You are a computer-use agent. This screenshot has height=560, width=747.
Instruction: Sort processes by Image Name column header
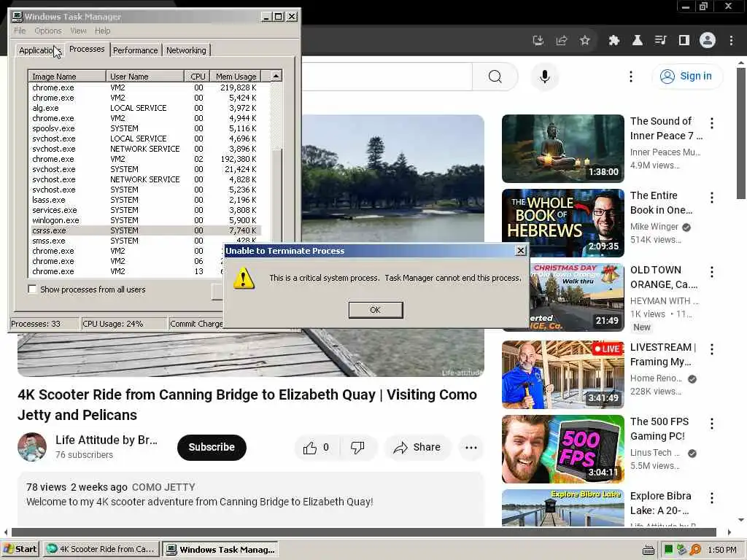[67, 76]
